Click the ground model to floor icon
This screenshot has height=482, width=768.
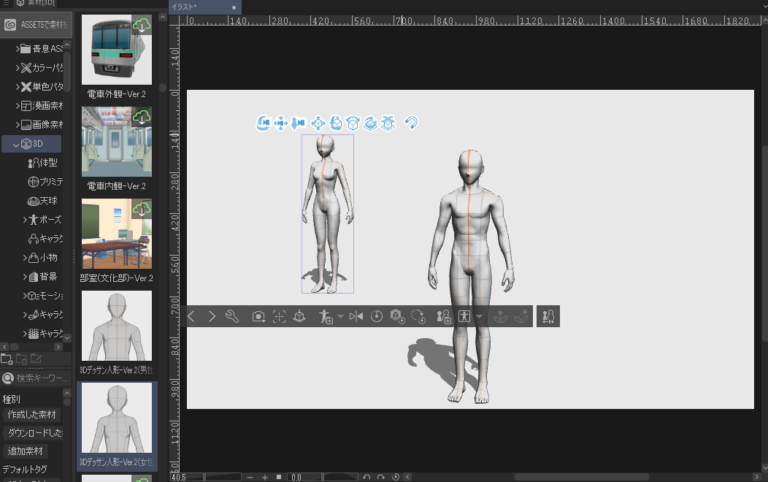click(300, 316)
